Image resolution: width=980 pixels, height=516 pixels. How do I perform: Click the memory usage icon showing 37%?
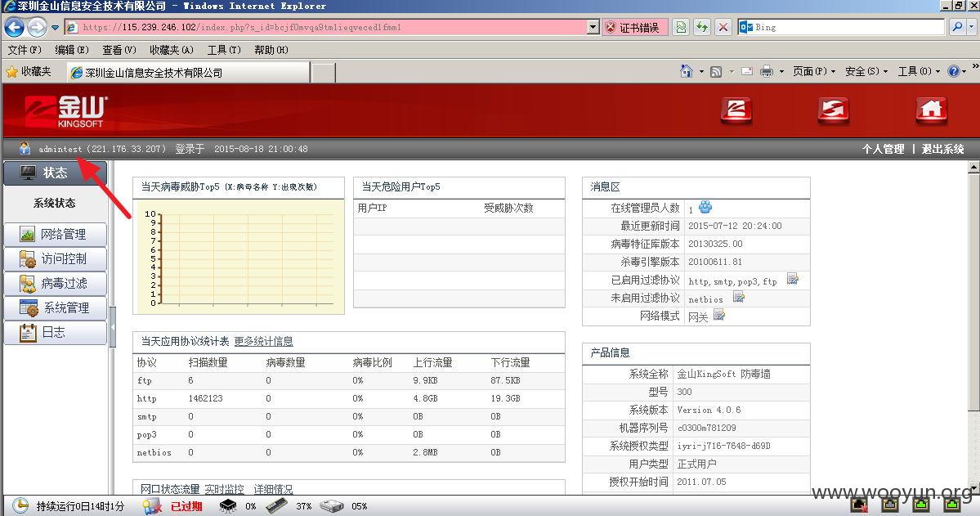tap(276, 506)
